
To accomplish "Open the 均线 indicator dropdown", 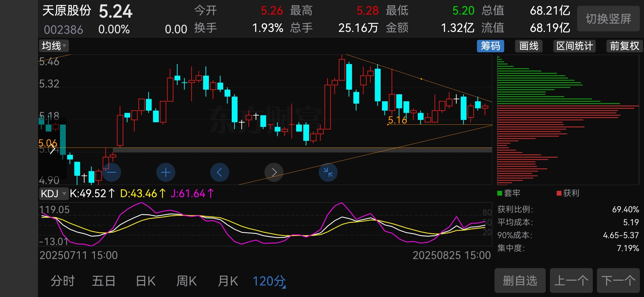I will click(54, 46).
